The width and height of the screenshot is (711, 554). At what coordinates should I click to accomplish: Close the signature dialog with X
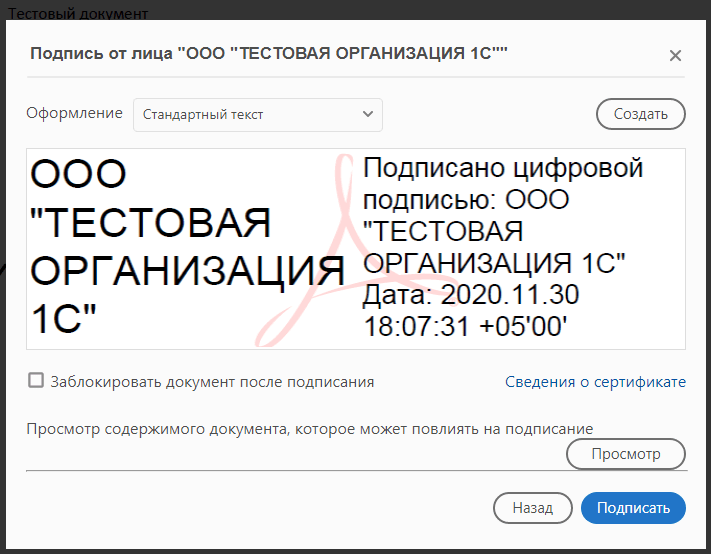(x=675, y=55)
